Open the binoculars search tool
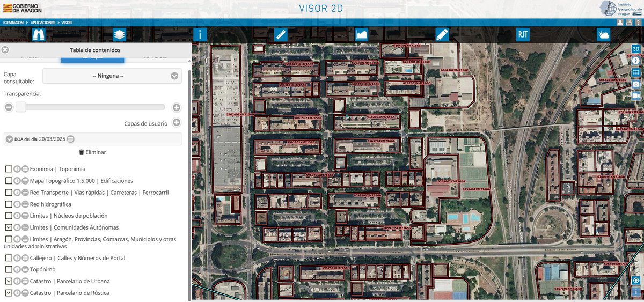 click(39, 35)
